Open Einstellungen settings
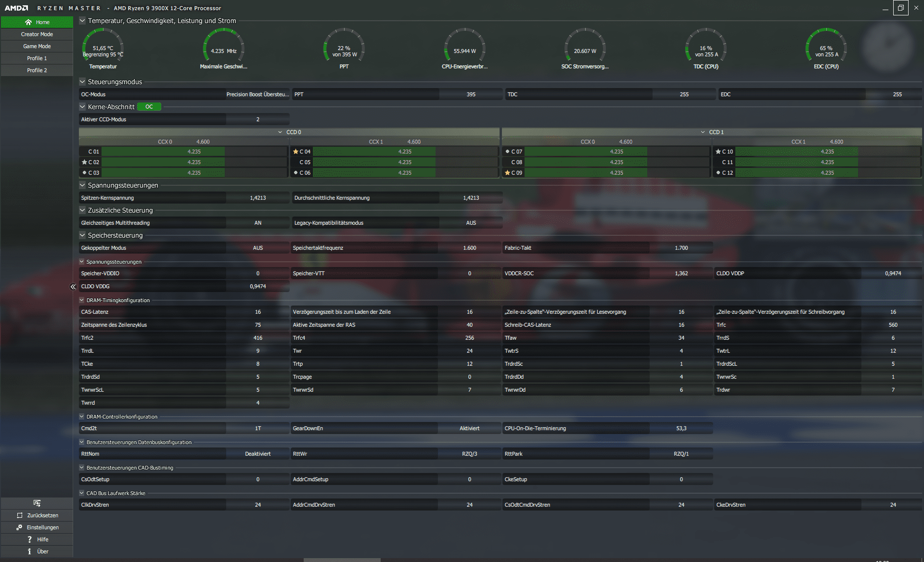 click(x=37, y=527)
